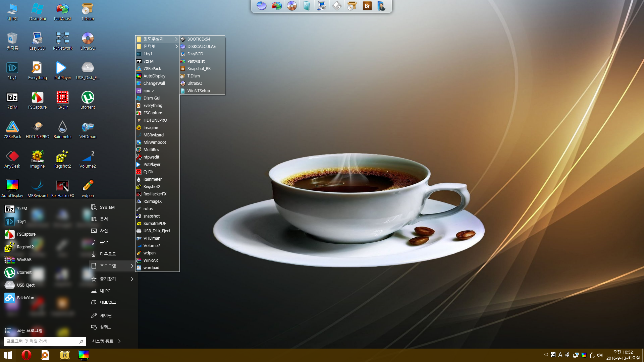The height and width of the screenshot is (362, 644).
Task: Expand the 즐겨찾기 submenu arrow
Action: click(x=132, y=279)
